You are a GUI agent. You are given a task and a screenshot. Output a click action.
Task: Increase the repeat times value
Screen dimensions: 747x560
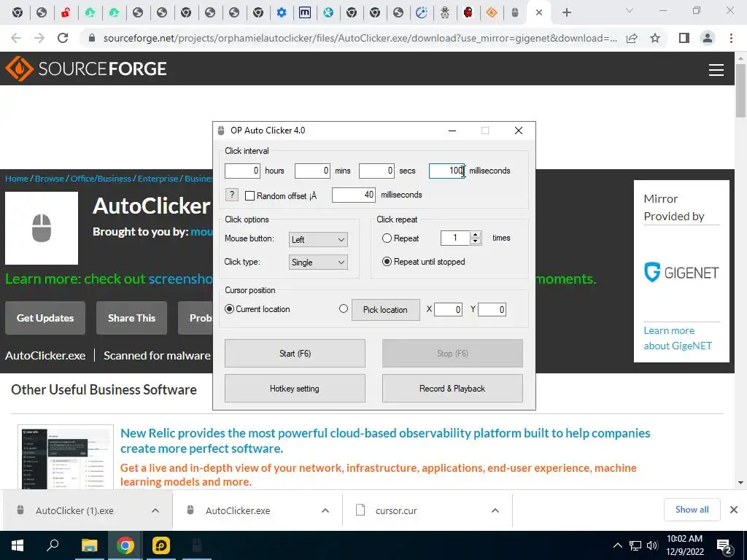pyautogui.click(x=475, y=235)
